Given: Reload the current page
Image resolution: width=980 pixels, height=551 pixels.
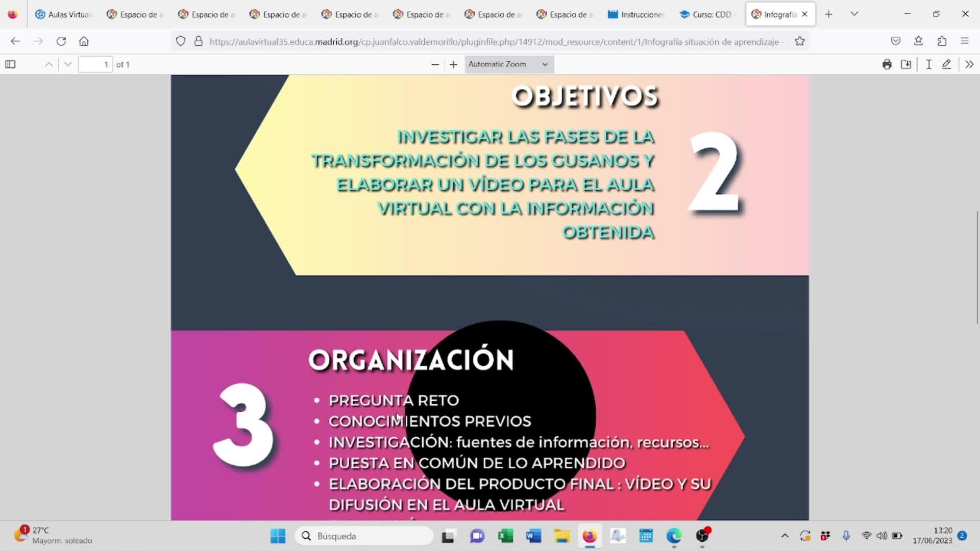Looking at the screenshot, I should tap(61, 41).
